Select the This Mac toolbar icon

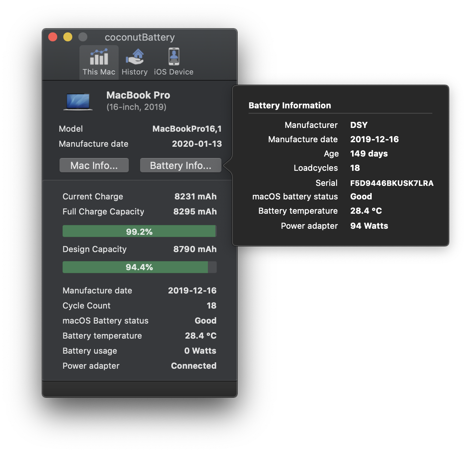point(99,62)
